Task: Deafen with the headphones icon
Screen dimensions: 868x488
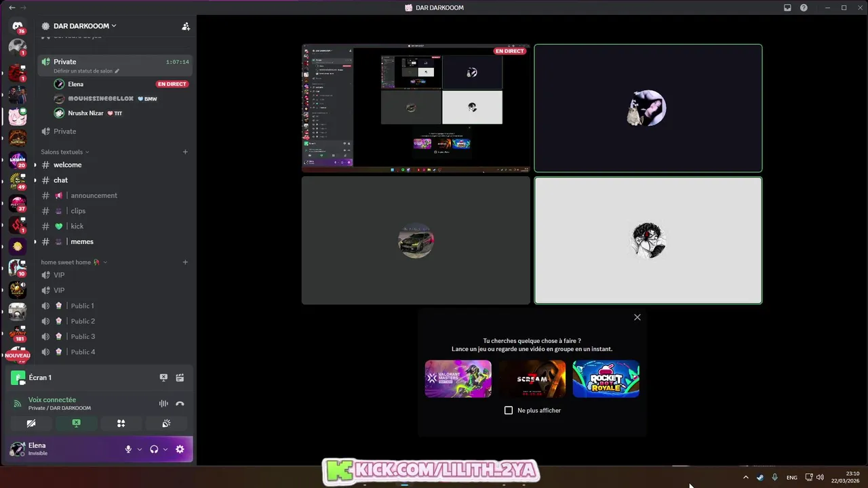Action: click(x=154, y=449)
